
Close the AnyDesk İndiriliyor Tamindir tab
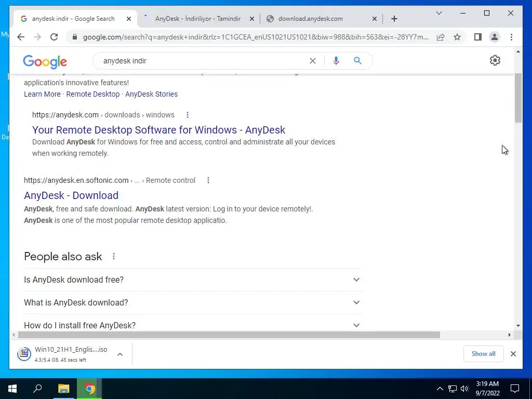pyautogui.click(x=252, y=19)
